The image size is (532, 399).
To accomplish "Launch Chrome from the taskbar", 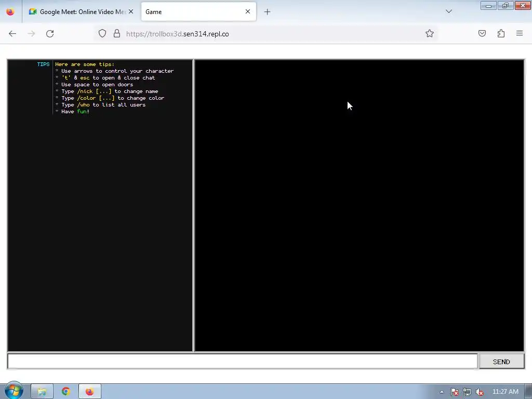I will click(66, 392).
